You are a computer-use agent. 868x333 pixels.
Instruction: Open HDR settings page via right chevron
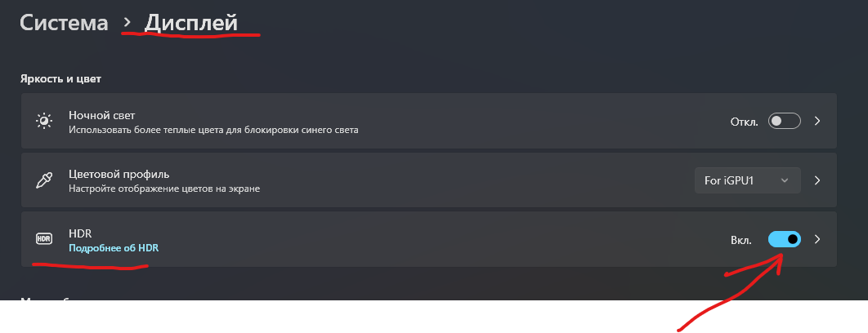(x=817, y=239)
